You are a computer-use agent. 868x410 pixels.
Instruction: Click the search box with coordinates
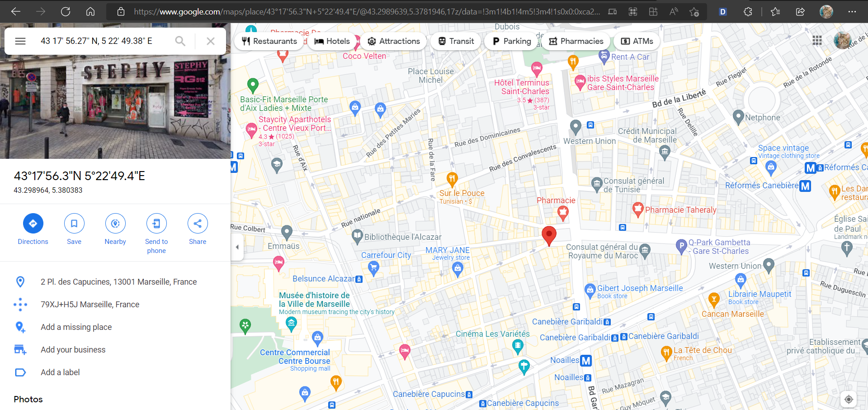(96, 41)
